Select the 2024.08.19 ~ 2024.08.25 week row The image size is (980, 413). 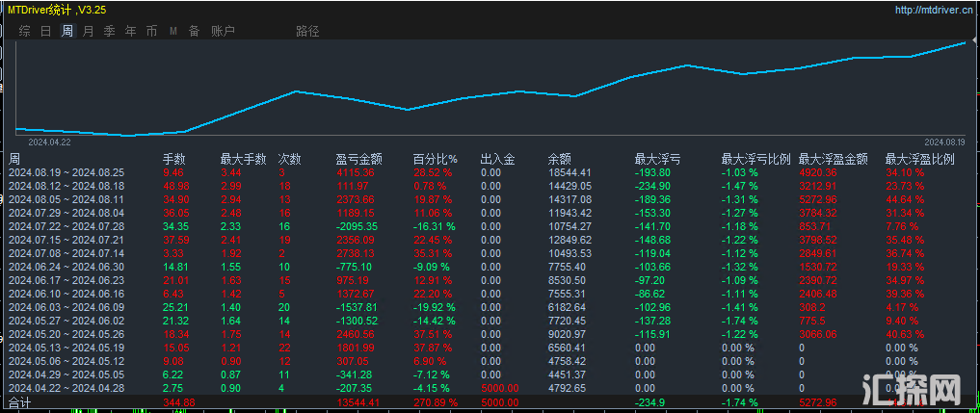click(66, 172)
